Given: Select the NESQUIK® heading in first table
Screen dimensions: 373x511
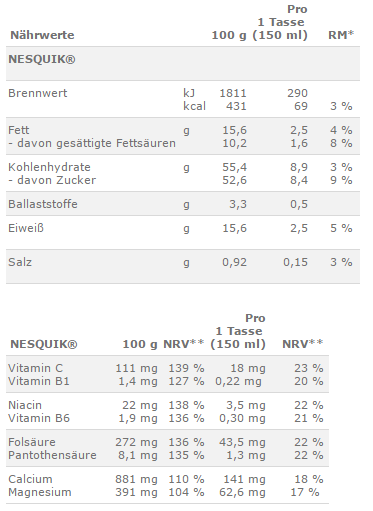Looking at the screenshot, I should pyautogui.click(x=42, y=59).
